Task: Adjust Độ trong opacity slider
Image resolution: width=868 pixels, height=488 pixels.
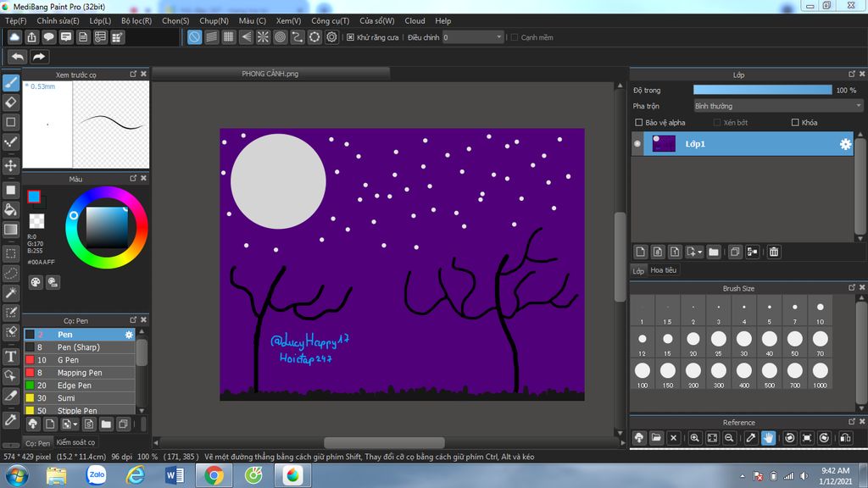Action: (x=762, y=90)
